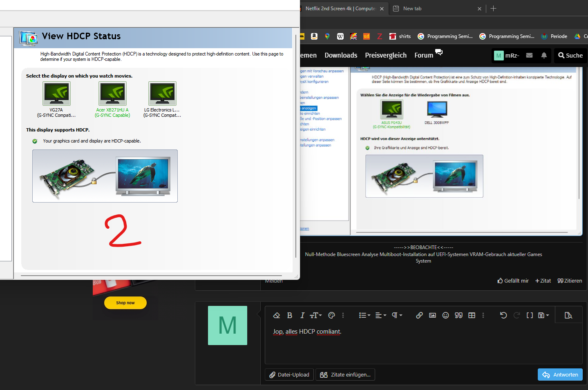
Task: Open first Programming Semi... bookmark
Action: coord(445,36)
